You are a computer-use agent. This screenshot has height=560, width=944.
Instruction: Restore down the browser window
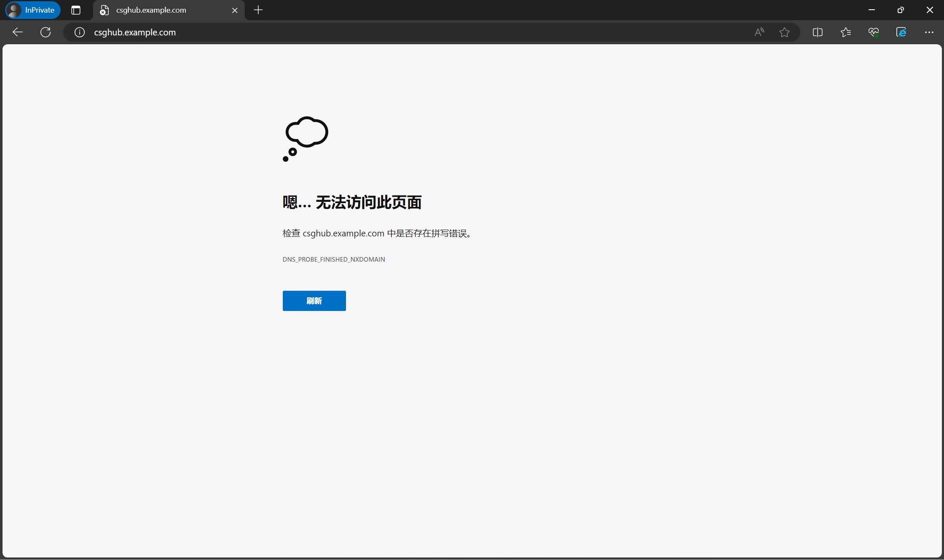[x=901, y=10]
